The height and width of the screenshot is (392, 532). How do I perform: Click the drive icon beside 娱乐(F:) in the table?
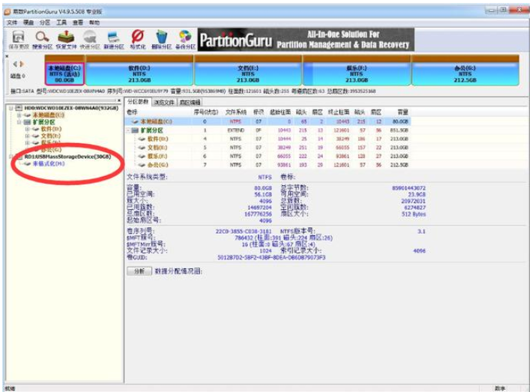click(142, 156)
